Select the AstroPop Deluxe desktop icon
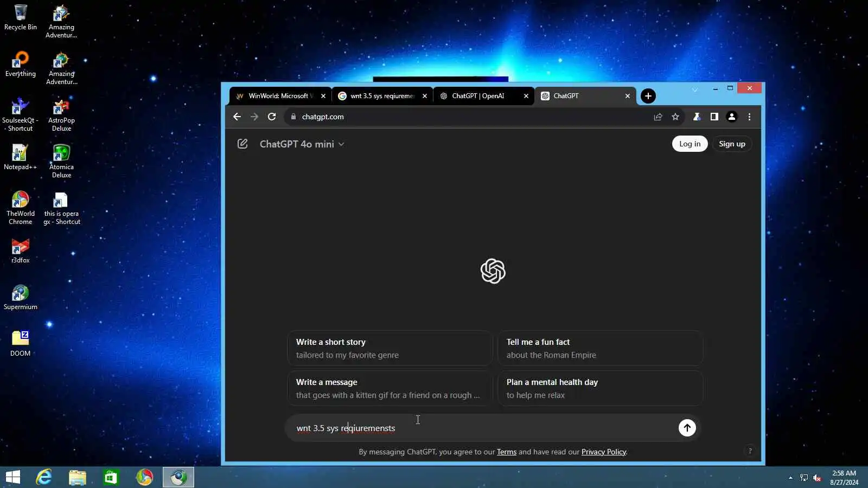868x488 pixels. pyautogui.click(x=61, y=114)
